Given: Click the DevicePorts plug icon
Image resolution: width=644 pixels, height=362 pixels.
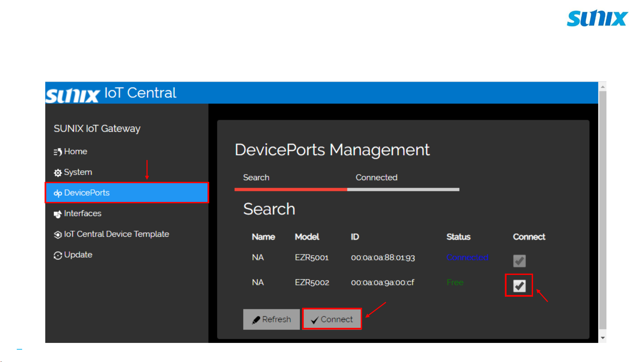Looking at the screenshot, I should point(58,193).
